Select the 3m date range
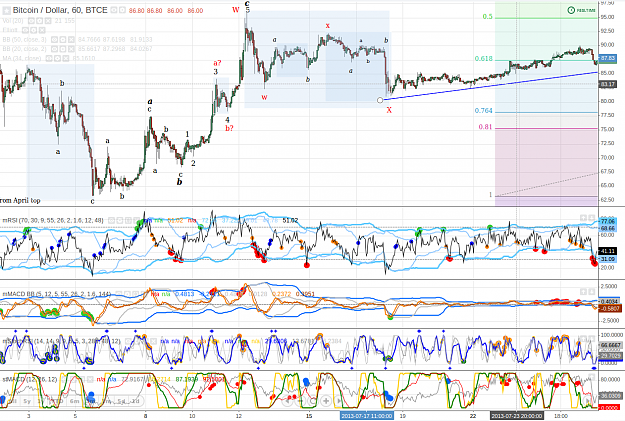This screenshot has height=421, width=625. (91, 401)
